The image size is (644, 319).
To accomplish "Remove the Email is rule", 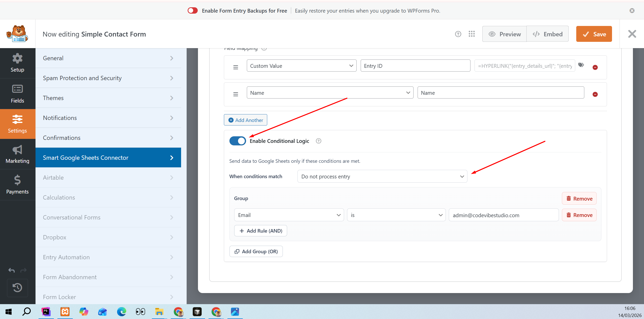I will pos(579,215).
